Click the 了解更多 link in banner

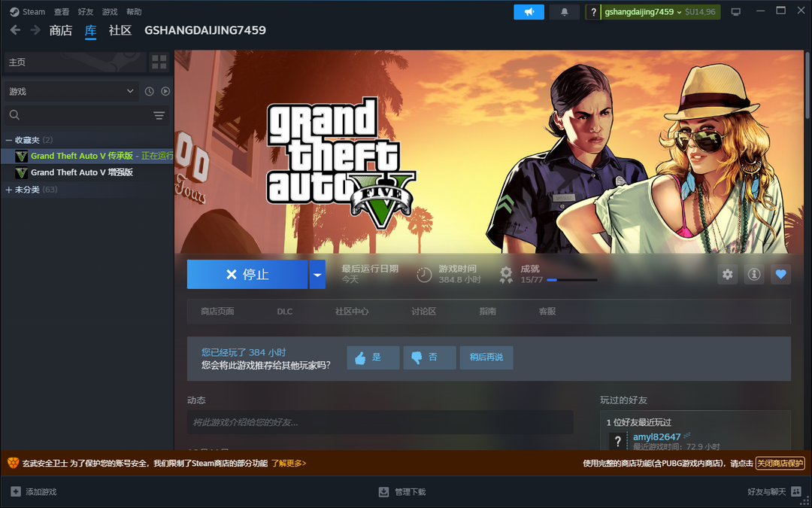[x=289, y=464]
